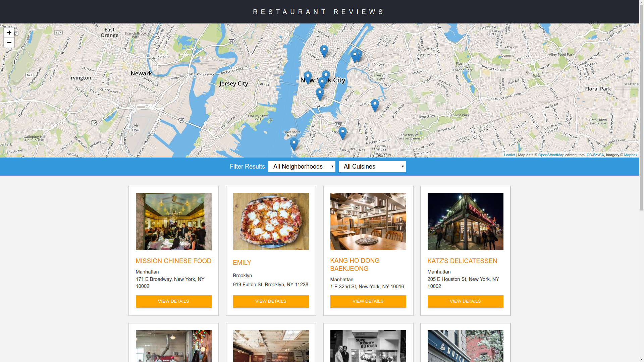Viewport: 644px width, 362px height.
Task: View details for Mission Chinese Food
Action: pos(174,301)
